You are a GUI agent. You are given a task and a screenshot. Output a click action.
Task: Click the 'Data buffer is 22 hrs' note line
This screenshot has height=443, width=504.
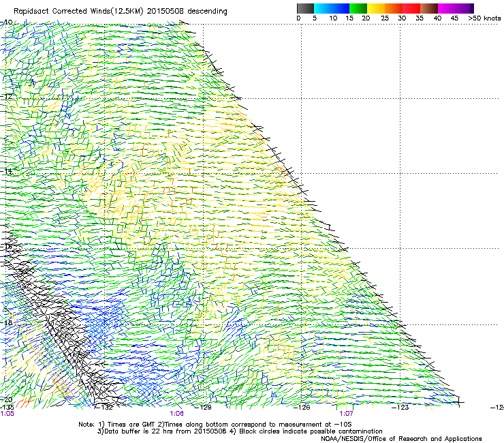[240, 431]
